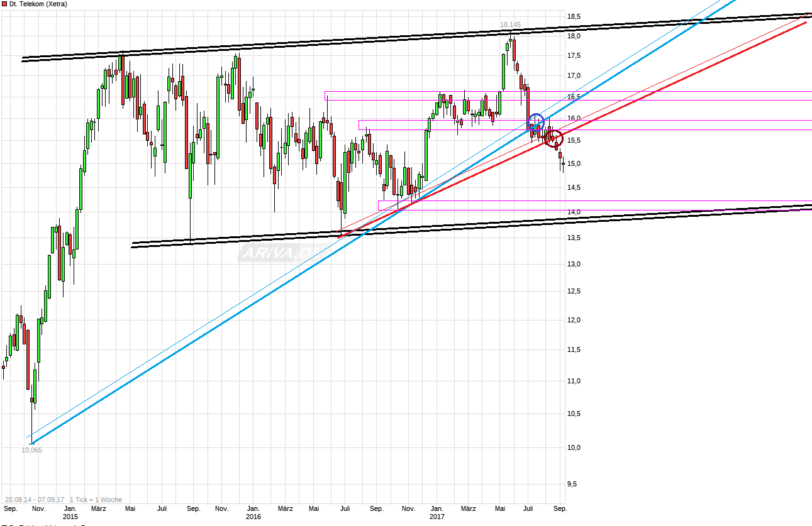Image resolution: width=812 pixels, height=526 pixels.
Task: Click the "Jan." label above 2017
Action: tap(437, 508)
